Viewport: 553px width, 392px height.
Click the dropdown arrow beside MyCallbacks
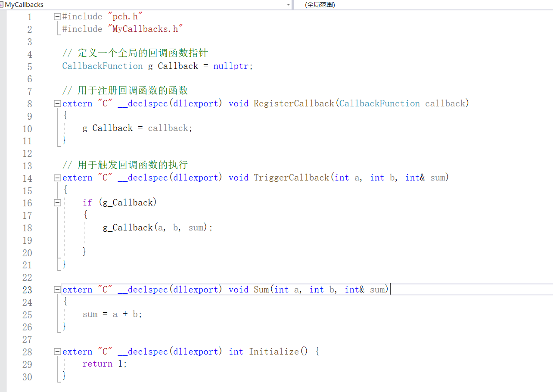(289, 5)
